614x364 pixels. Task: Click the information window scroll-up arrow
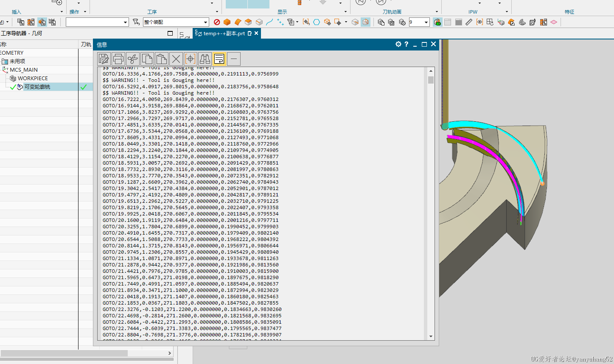point(431,71)
